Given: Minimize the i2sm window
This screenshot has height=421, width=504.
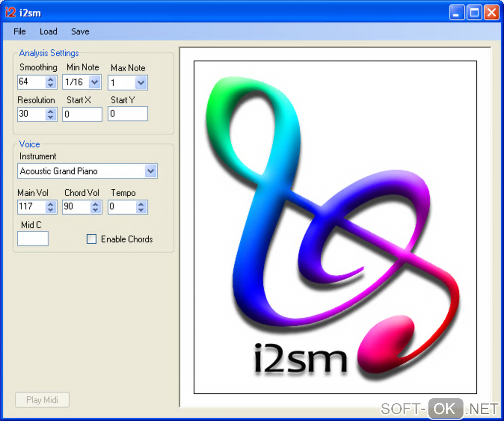Looking at the screenshot, I should coord(457,13).
